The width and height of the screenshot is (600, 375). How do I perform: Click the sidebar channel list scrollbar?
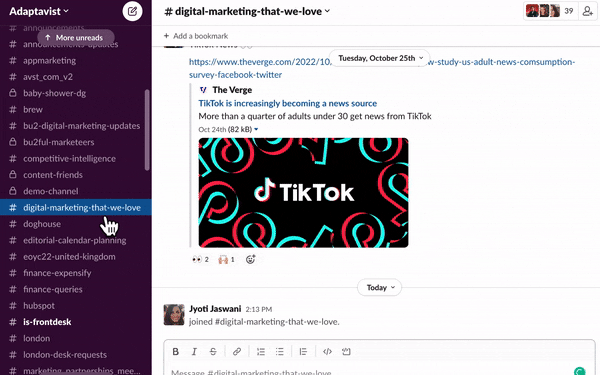click(x=147, y=130)
